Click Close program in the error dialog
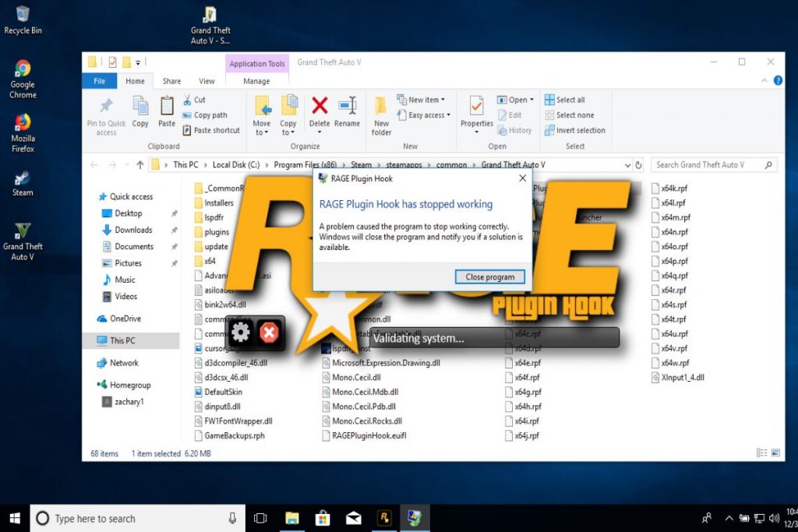 (x=489, y=277)
